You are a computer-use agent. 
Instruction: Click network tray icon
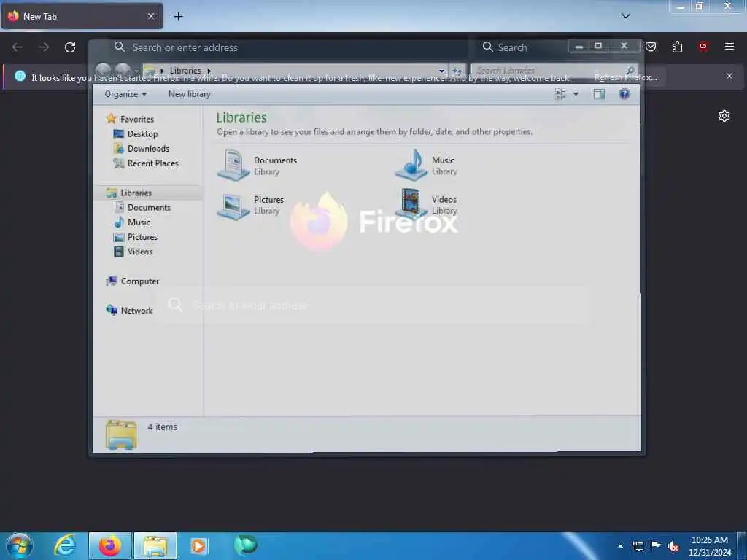click(638, 547)
